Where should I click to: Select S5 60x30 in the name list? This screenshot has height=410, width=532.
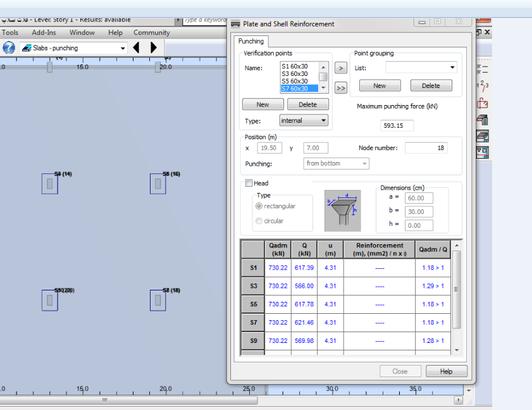299,81
